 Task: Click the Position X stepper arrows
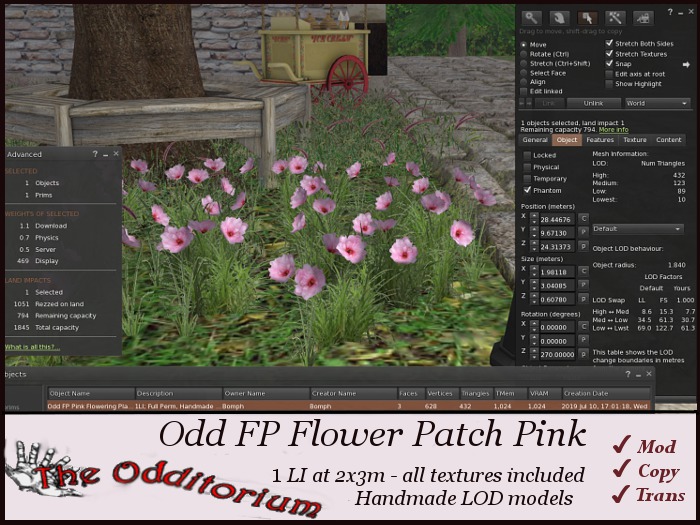tap(534, 219)
